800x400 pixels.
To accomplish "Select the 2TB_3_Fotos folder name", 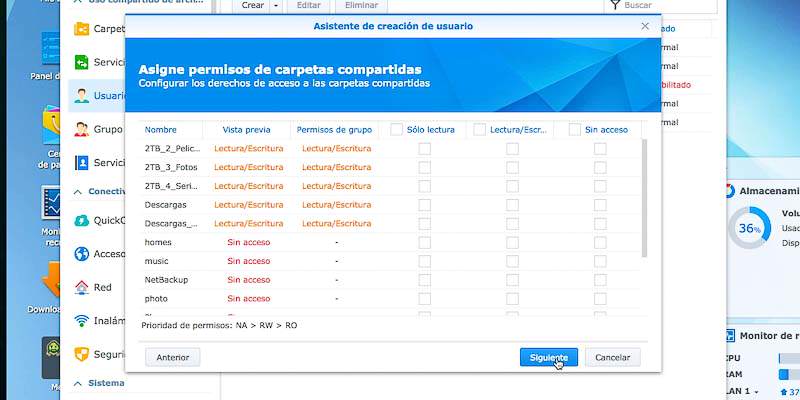I will (x=171, y=167).
